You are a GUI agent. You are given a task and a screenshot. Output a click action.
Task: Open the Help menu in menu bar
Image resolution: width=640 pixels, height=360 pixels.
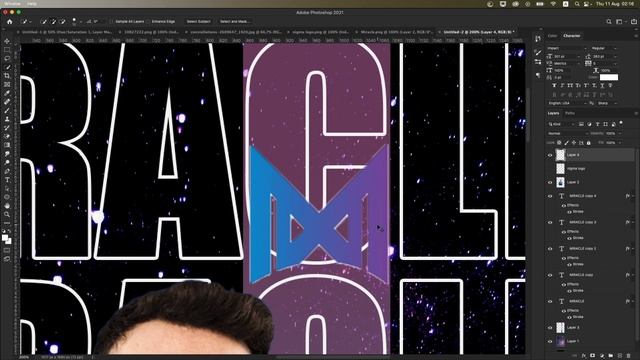pyautogui.click(x=31, y=4)
